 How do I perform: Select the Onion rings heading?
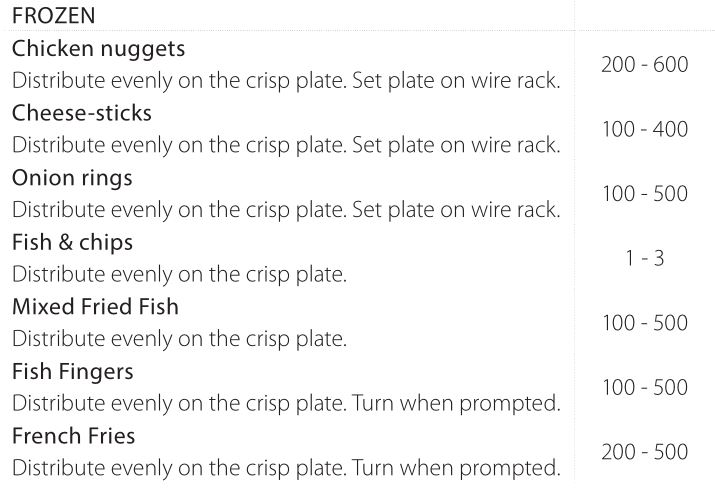tap(72, 178)
